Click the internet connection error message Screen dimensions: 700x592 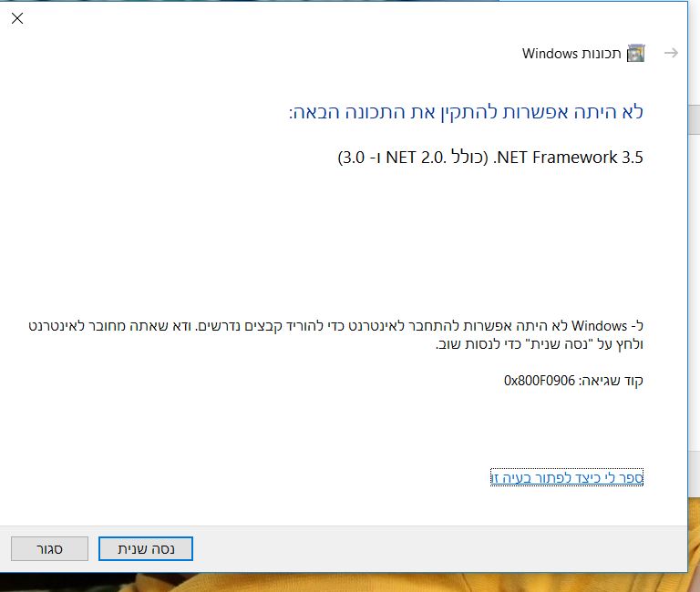coord(335,334)
